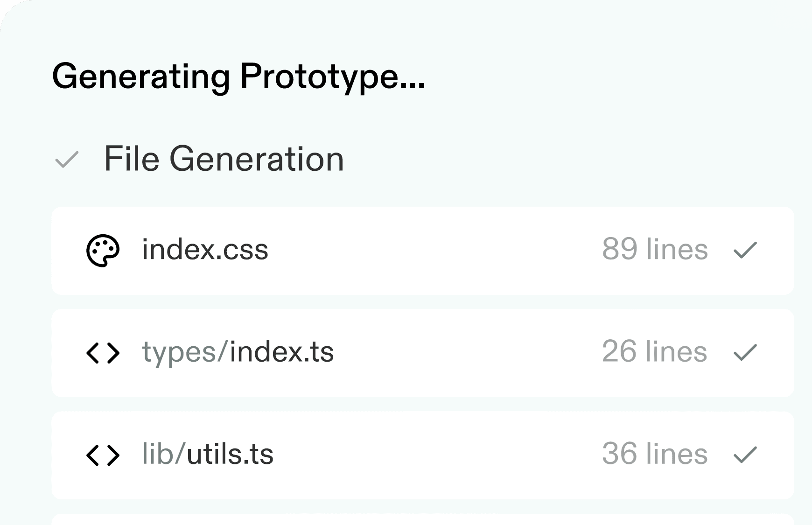Click the 26 lines count label

coord(654,351)
